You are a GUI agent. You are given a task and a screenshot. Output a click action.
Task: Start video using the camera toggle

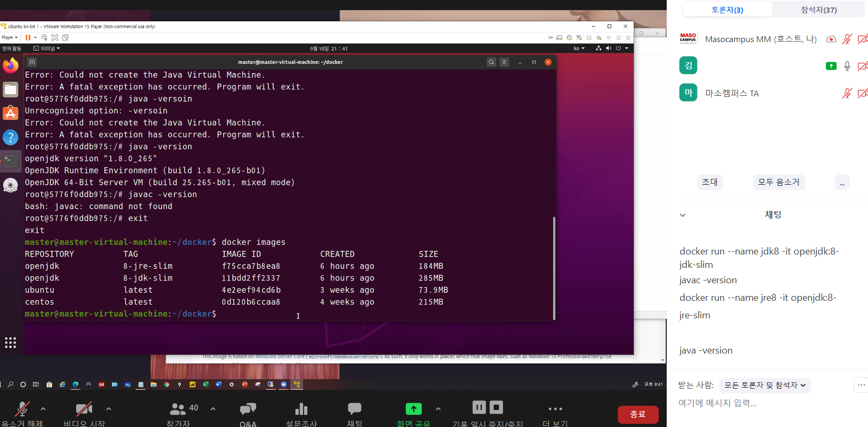coord(84,409)
